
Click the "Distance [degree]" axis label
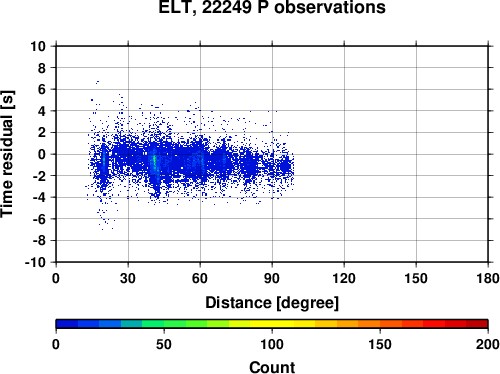(x=272, y=303)
